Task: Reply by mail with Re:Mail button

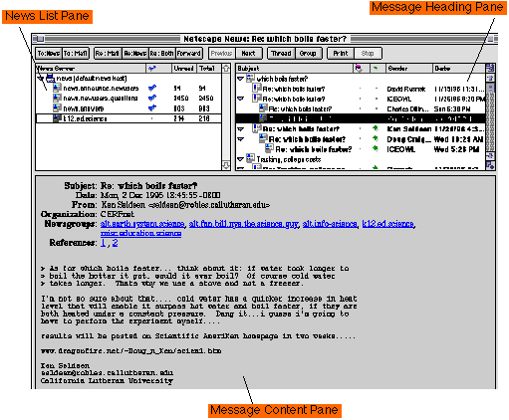Action: [x=108, y=53]
